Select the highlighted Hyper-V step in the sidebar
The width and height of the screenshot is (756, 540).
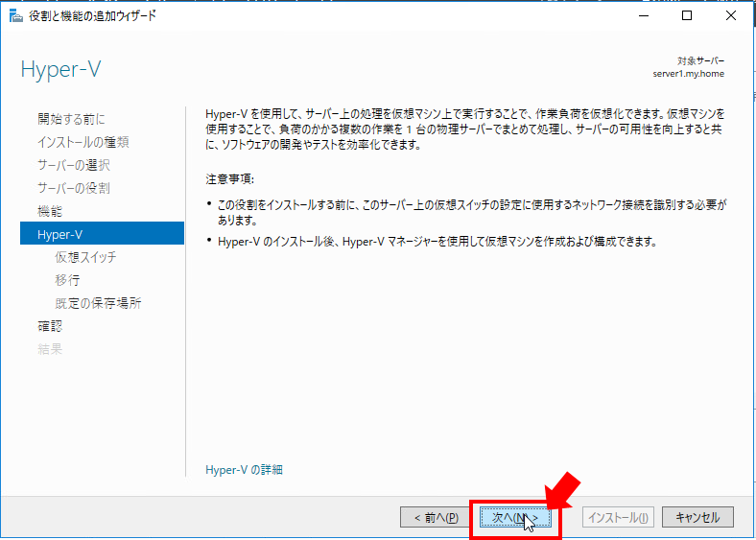[x=103, y=234]
